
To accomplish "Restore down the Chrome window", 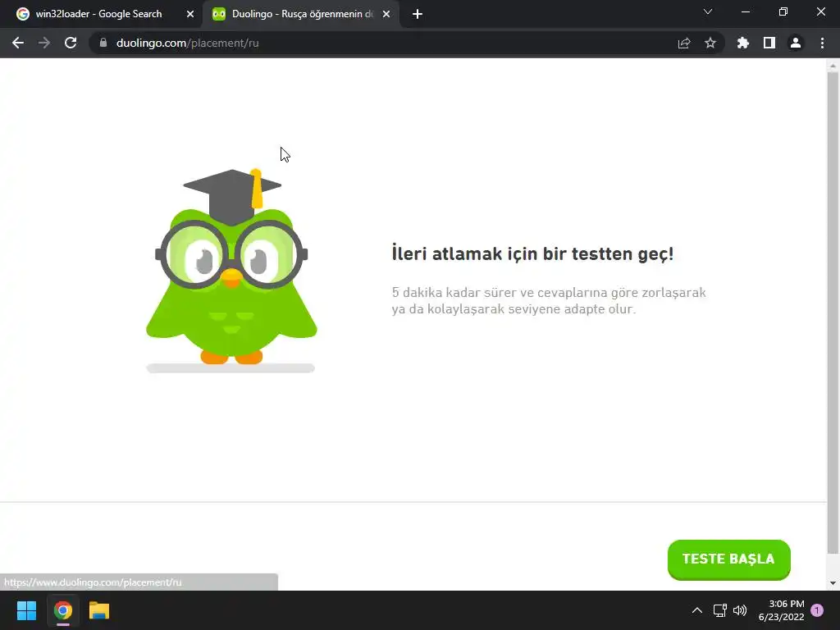I will (783, 11).
